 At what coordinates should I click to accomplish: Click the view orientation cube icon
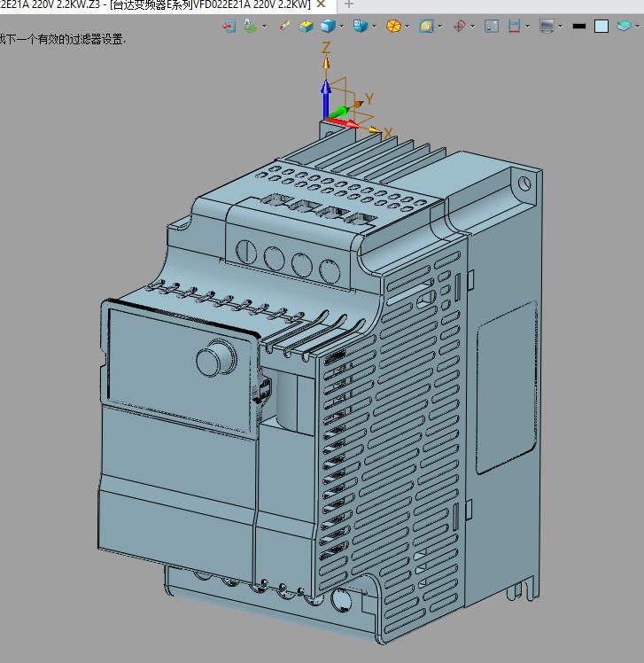click(360, 27)
